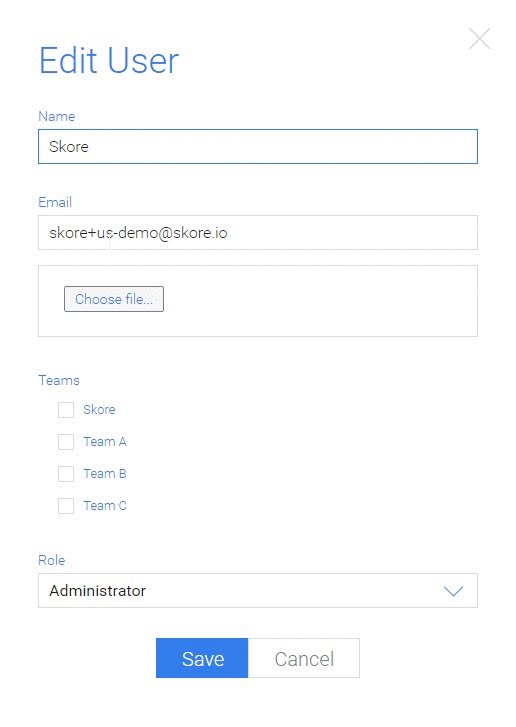Click the Role field label
The height and width of the screenshot is (727, 516).
51,560
